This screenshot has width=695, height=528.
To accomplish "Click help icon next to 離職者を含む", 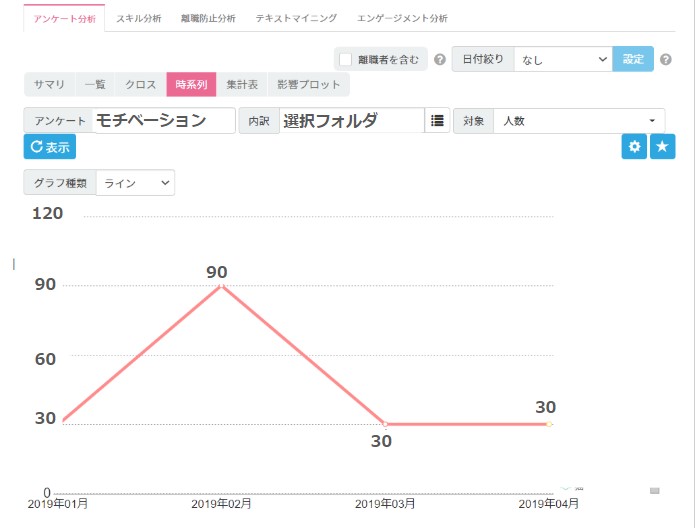I will (440, 60).
